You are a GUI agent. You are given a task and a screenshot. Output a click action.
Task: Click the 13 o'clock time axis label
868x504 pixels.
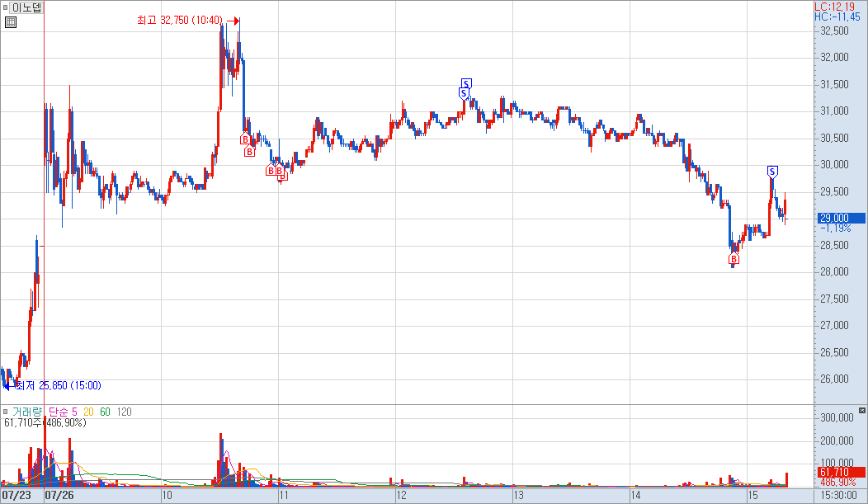pyautogui.click(x=519, y=495)
